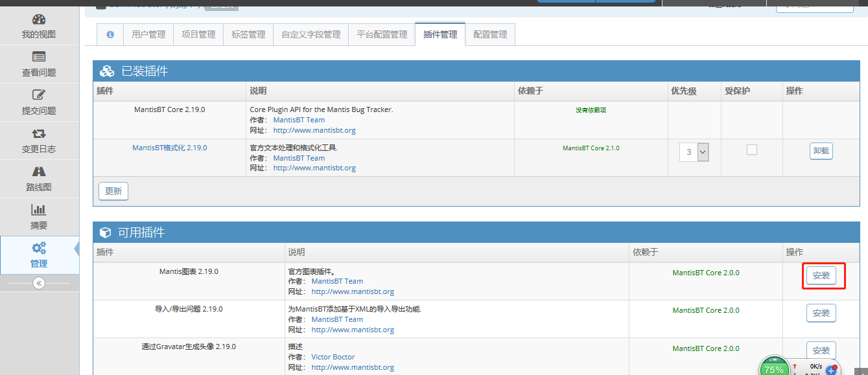Image resolution: width=868 pixels, height=375 pixels.
Task: Open 提交问题 sidebar item
Action: [39, 103]
